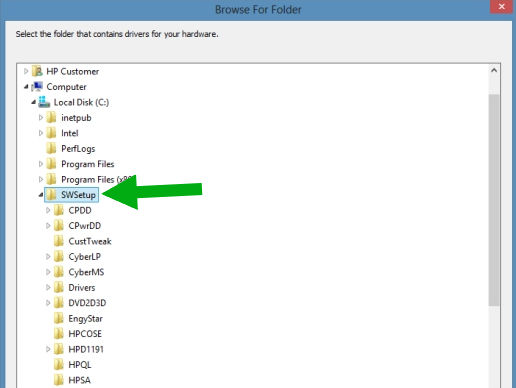Select the CPDD folder name

coord(80,210)
